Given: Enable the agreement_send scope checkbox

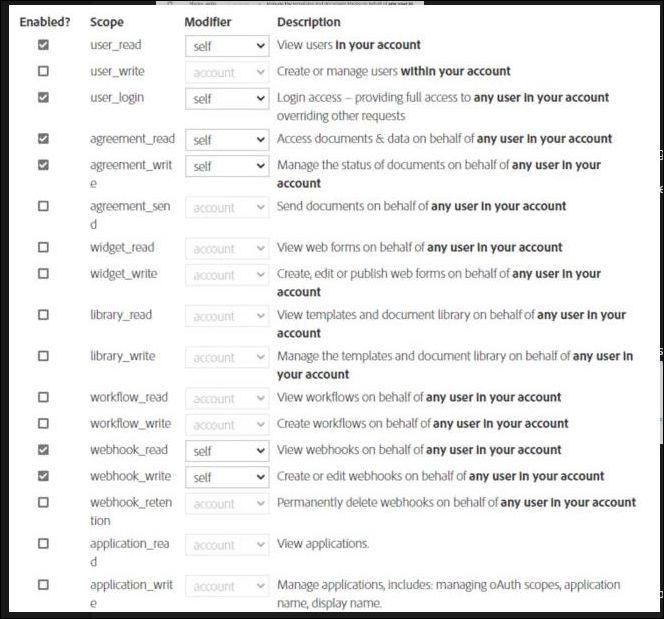Looking at the screenshot, I should (x=43, y=206).
